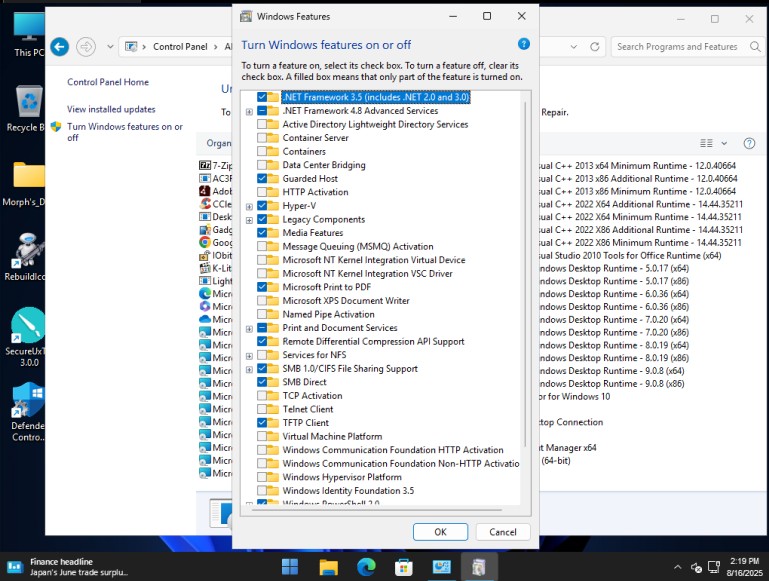769x581 pixels.
Task: Open the view options dropdown arrow
Action: (724, 143)
